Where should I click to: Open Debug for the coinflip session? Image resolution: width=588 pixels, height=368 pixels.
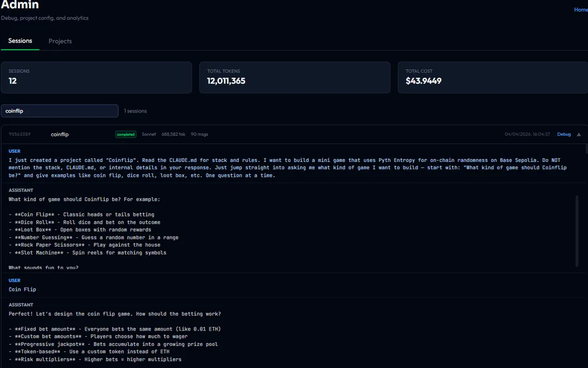[563, 134]
